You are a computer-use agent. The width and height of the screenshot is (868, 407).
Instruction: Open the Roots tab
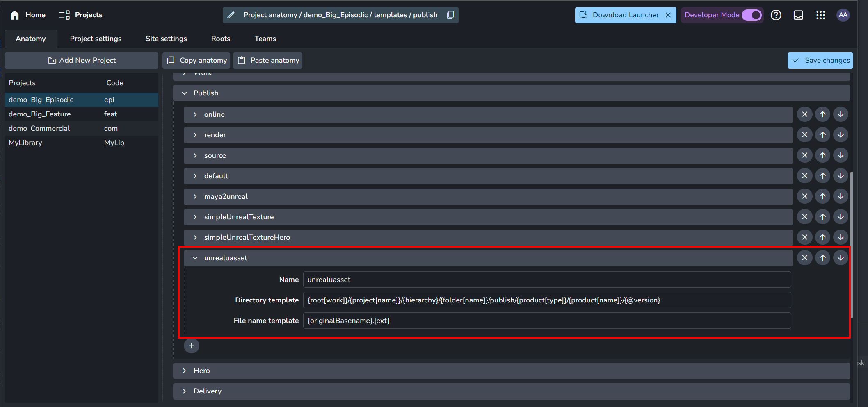[221, 39]
